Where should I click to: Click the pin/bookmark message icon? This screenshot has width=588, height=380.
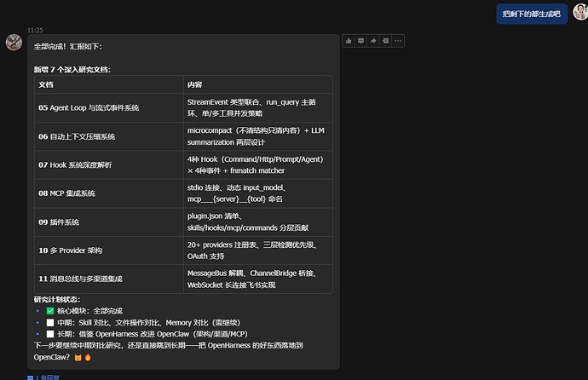click(x=385, y=41)
